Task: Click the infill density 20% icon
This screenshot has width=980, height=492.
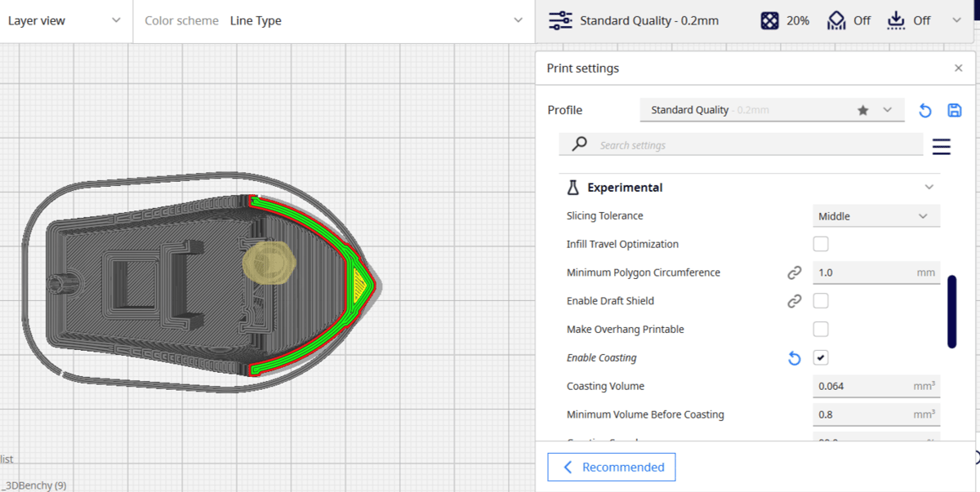Action: click(769, 21)
